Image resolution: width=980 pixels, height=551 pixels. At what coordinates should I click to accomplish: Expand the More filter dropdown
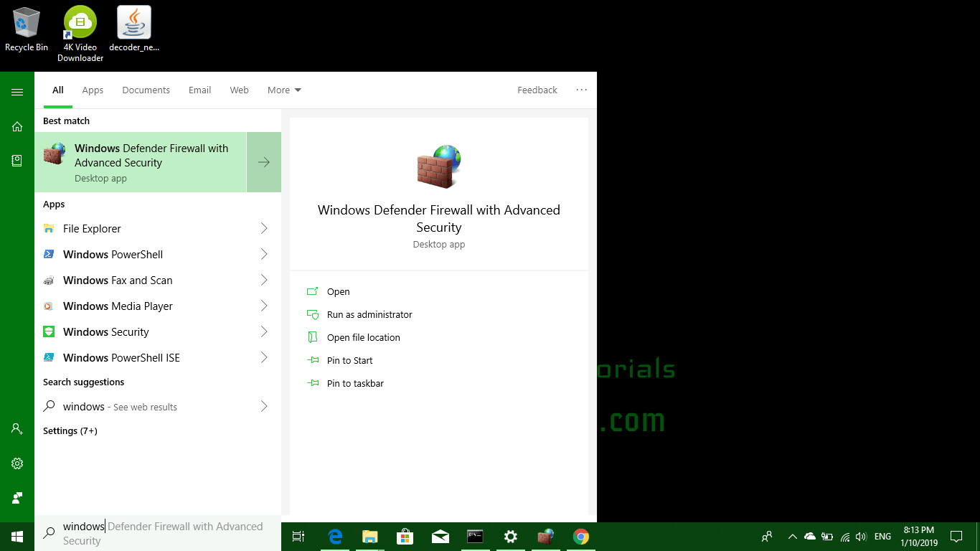tap(284, 90)
